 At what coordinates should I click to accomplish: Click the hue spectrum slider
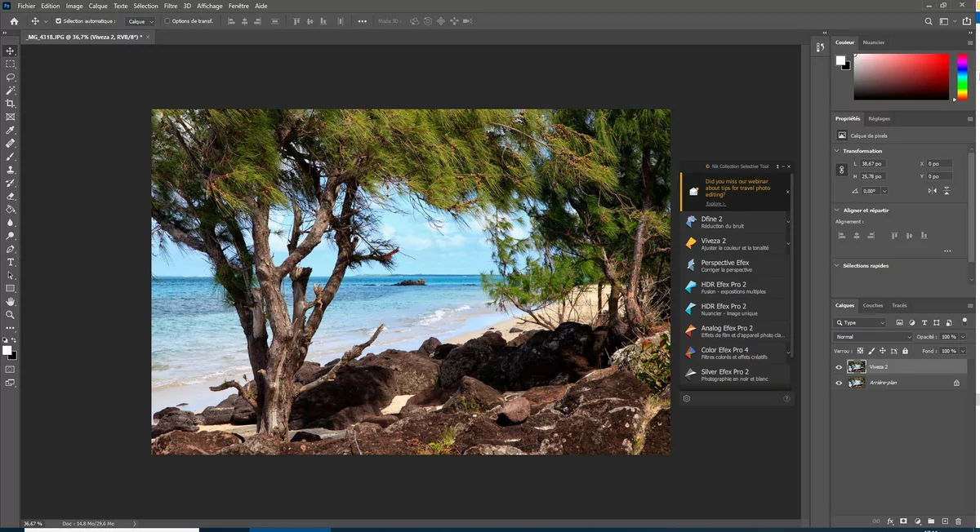click(962, 77)
